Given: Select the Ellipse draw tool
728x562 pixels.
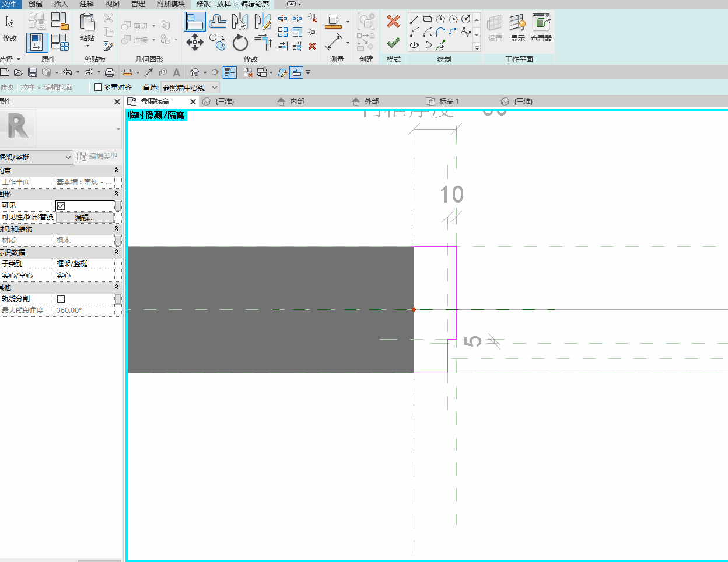Looking at the screenshot, I should click(415, 45).
